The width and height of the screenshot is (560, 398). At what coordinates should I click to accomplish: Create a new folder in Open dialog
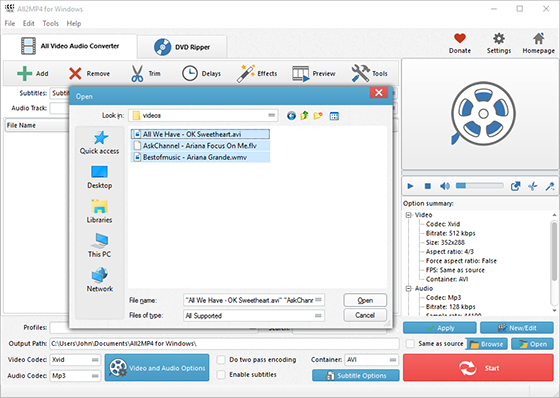318,116
